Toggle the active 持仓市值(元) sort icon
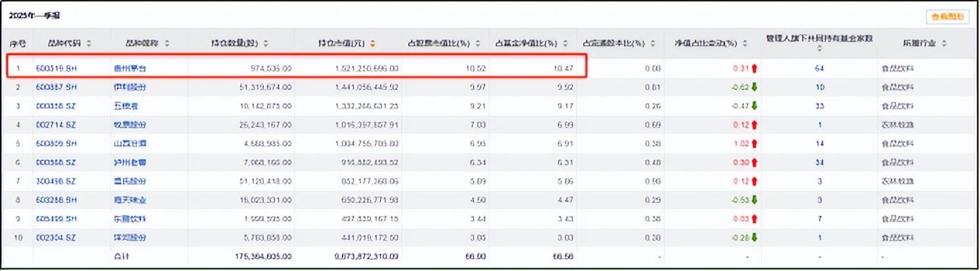980x271 pixels. [x=372, y=44]
